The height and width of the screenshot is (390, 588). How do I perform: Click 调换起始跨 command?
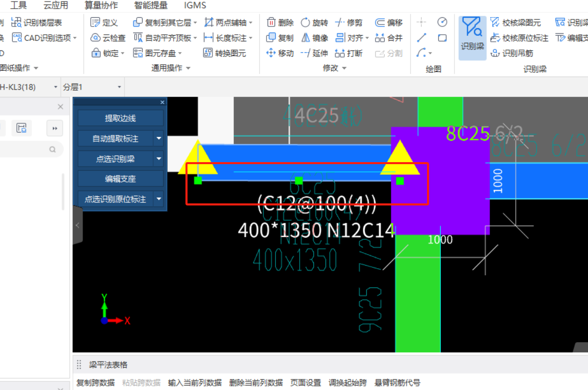348,382
